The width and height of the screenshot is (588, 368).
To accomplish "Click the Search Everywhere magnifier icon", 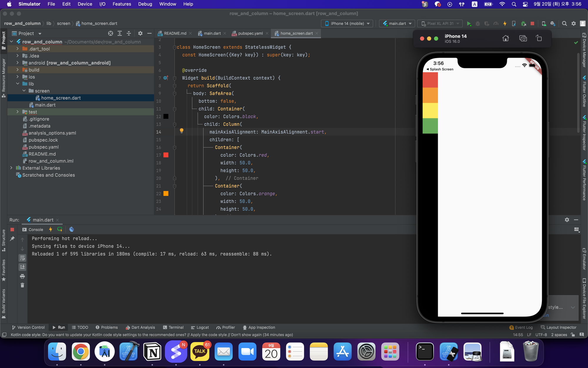I will click(x=564, y=24).
